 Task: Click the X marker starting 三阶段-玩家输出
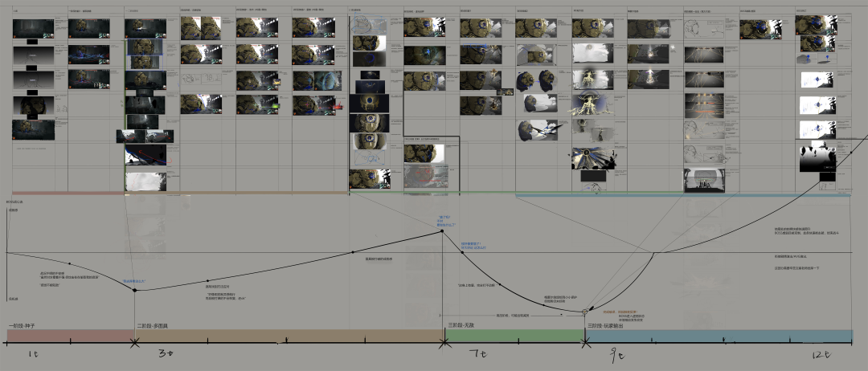click(x=584, y=344)
